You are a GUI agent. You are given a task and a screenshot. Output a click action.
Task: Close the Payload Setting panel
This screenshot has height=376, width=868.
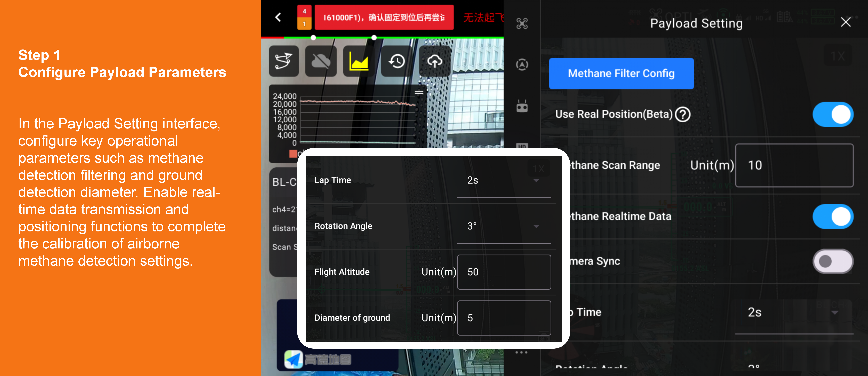point(845,22)
